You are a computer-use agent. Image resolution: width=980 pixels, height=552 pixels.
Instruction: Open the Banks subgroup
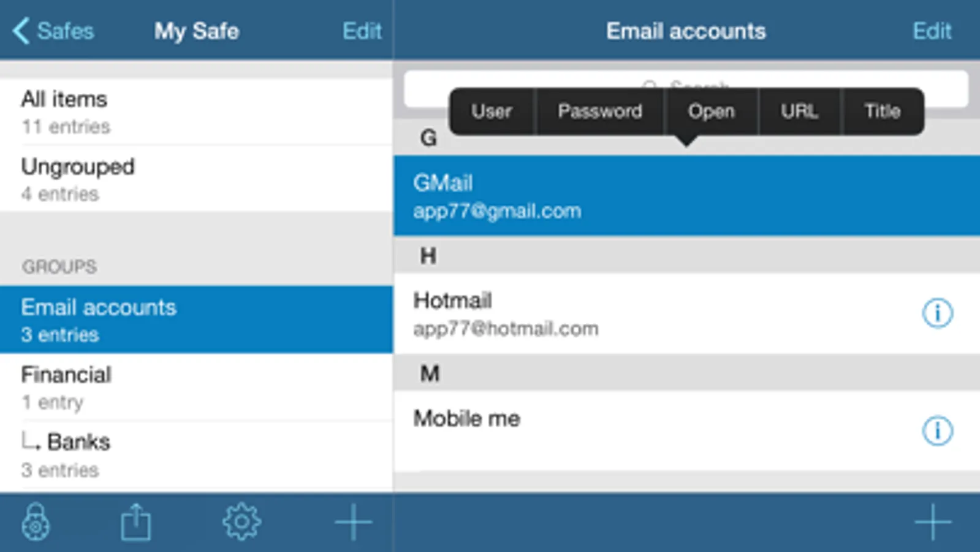click(x=196, y=454)
